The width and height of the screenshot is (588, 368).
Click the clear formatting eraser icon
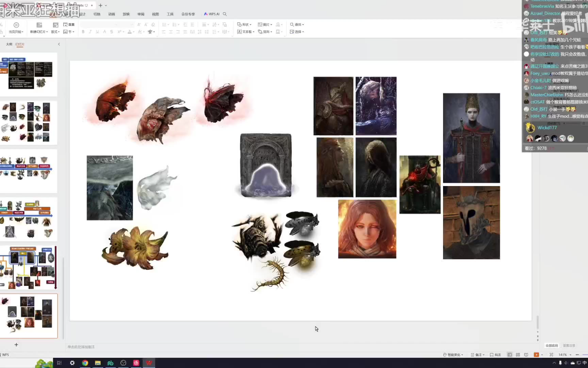pos(153,25)
